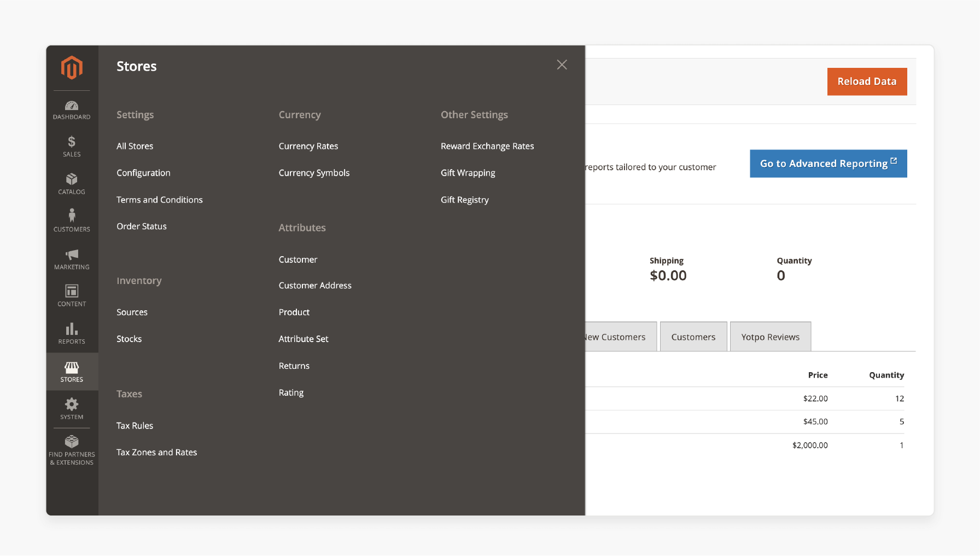Open Find Partners & Extensions icon
Image resolution: width=980 pixels, height=556 pixels.
point(72,450)
